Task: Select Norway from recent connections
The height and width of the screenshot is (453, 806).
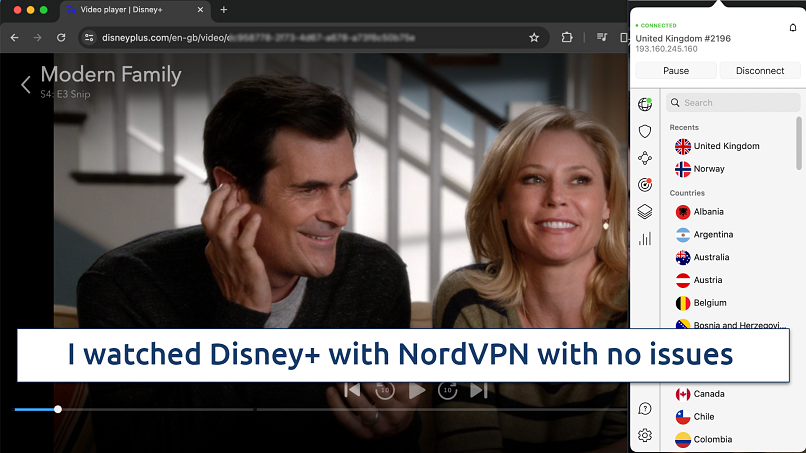Action: (708, 169)
